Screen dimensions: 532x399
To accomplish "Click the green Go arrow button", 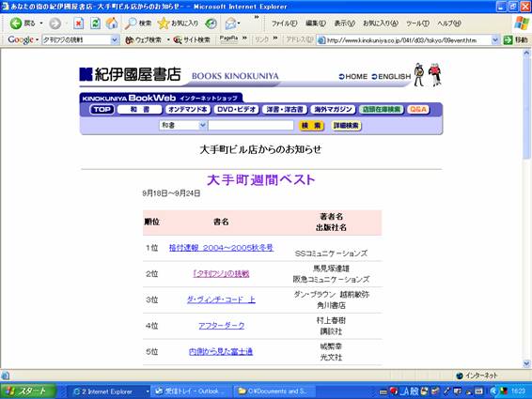I will (508, 40).
